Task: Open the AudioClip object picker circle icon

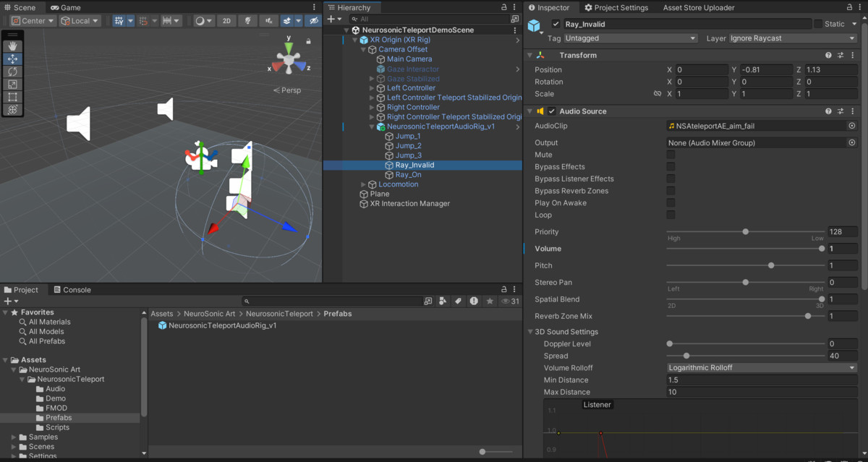Action: point(852,125)
